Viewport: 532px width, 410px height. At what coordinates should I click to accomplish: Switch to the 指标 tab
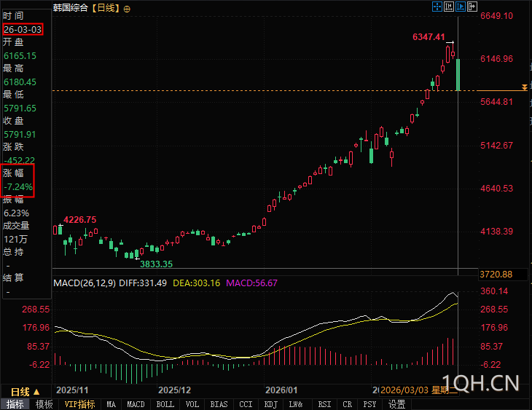click(15, 404)
